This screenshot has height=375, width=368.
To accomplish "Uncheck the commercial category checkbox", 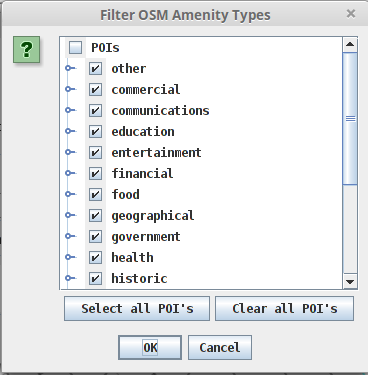I will pos(95,90).
